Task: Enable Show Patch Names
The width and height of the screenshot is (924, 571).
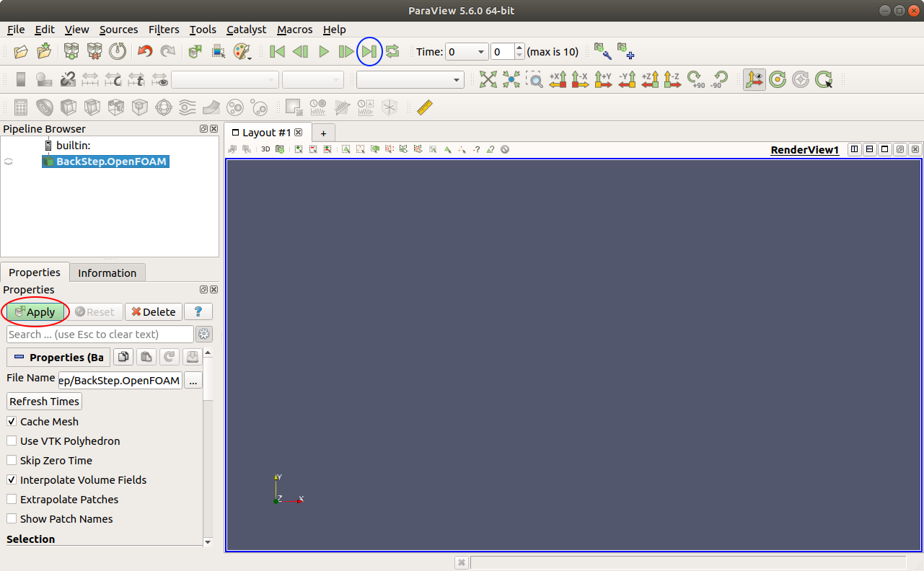Action: 12,518
